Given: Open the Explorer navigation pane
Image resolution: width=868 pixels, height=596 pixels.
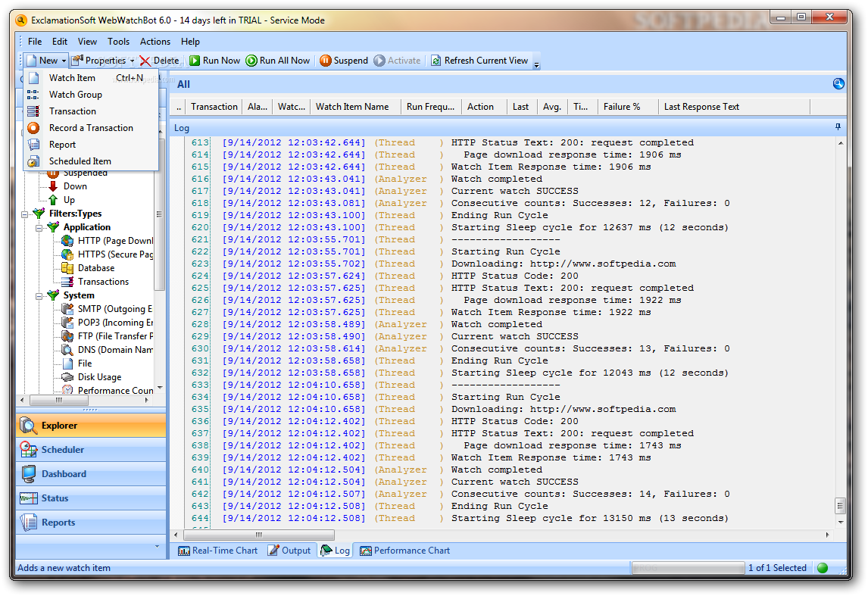Looking at the screenshot, I should (x=91, y=425).
